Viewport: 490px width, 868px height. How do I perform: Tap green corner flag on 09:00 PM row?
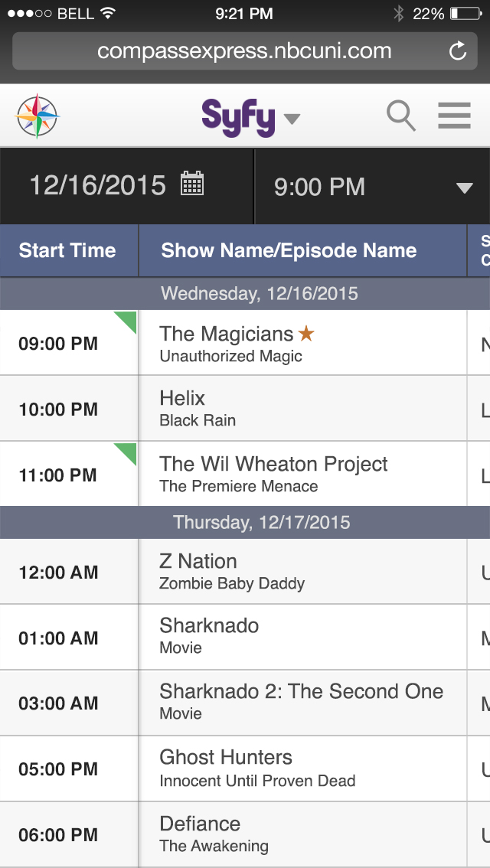126,320
